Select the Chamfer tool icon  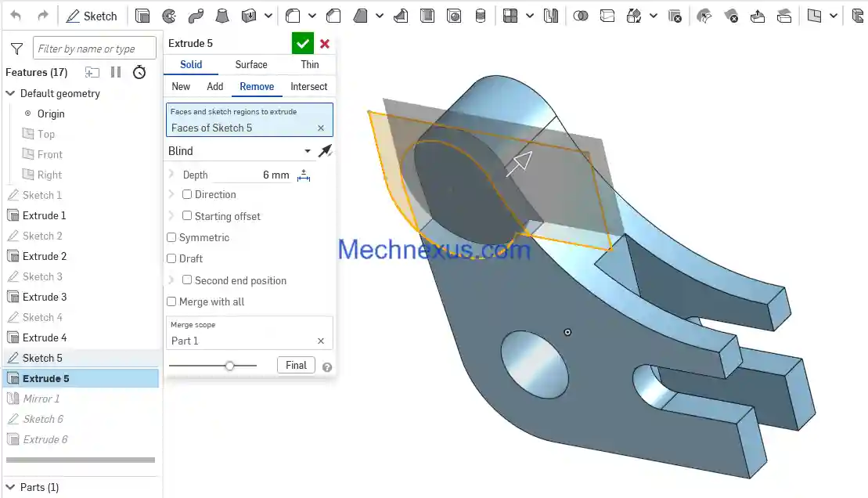click(333, 16)
